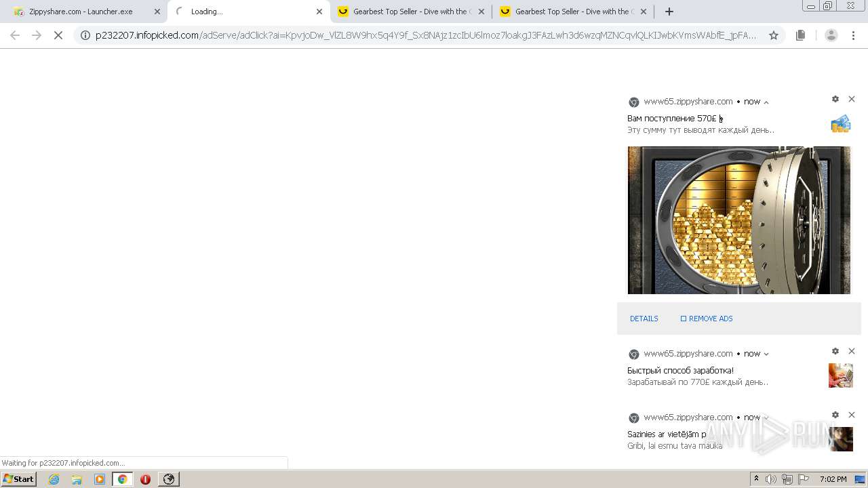Click the Быстрый способ заработка! title
Screen dimensions: 868x488
pos(680,371)
